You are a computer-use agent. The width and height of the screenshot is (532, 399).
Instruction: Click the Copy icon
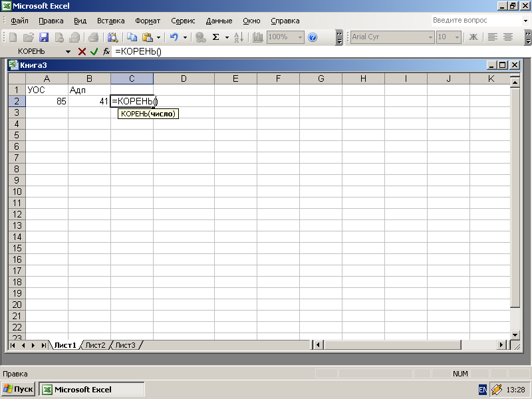tap(132, 37)
